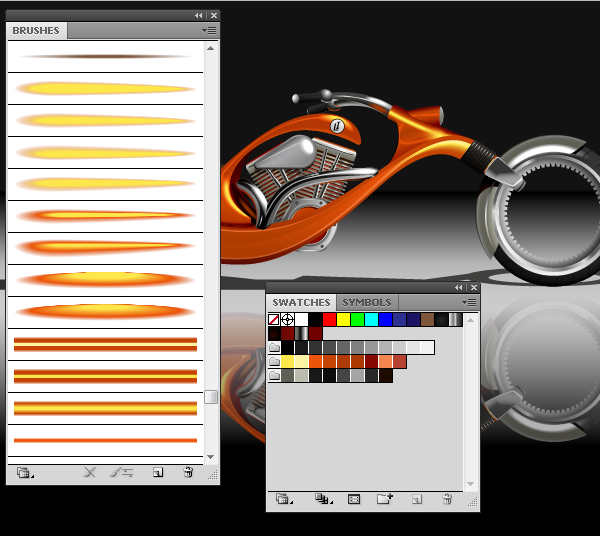Click Delete Swatch trash icon
600x536 pixels.
(447, 498)
